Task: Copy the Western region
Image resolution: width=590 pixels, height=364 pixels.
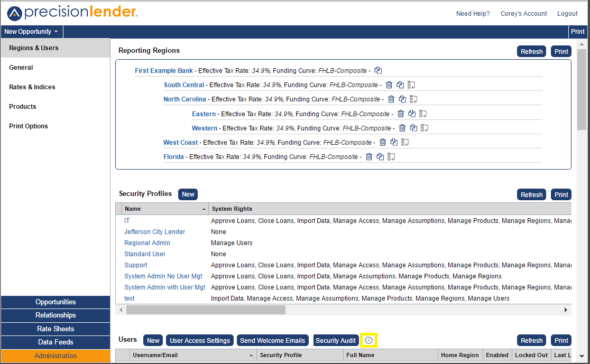Action: click(x=413, y=128)
